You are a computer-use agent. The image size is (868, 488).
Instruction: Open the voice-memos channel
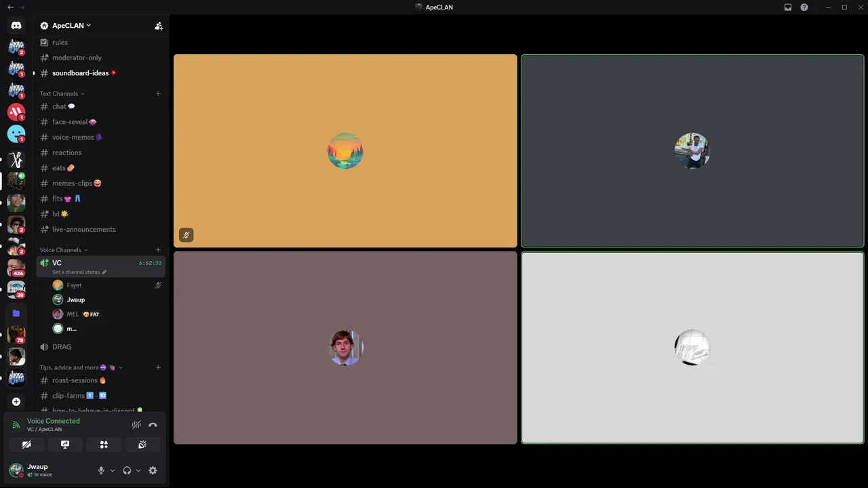click(100, 137)
